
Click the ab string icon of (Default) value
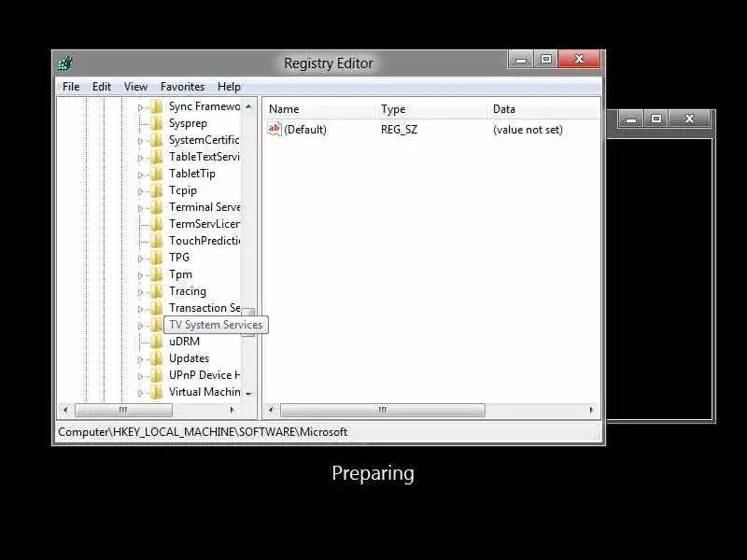(x=275, y=130)
